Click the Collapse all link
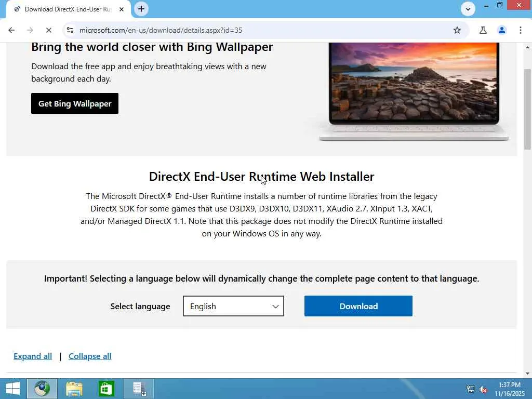Screen dimensions: 532x399 point(90,356)
